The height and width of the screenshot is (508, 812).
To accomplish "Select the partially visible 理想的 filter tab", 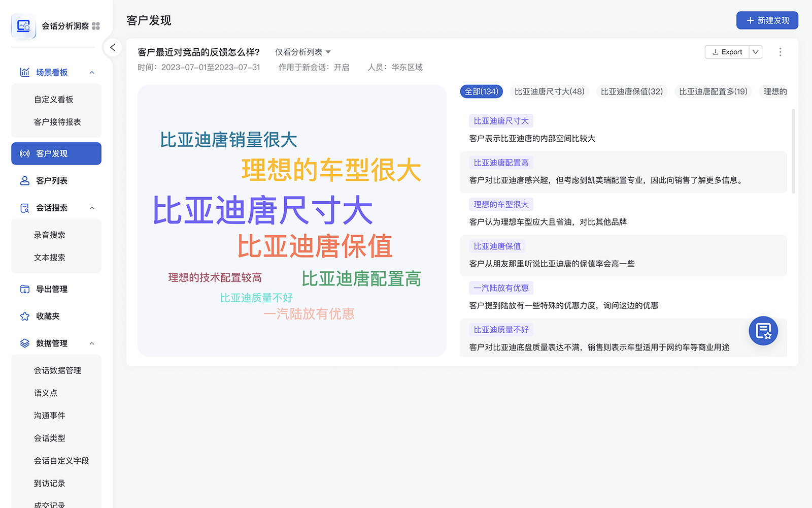I will point(775,91).
